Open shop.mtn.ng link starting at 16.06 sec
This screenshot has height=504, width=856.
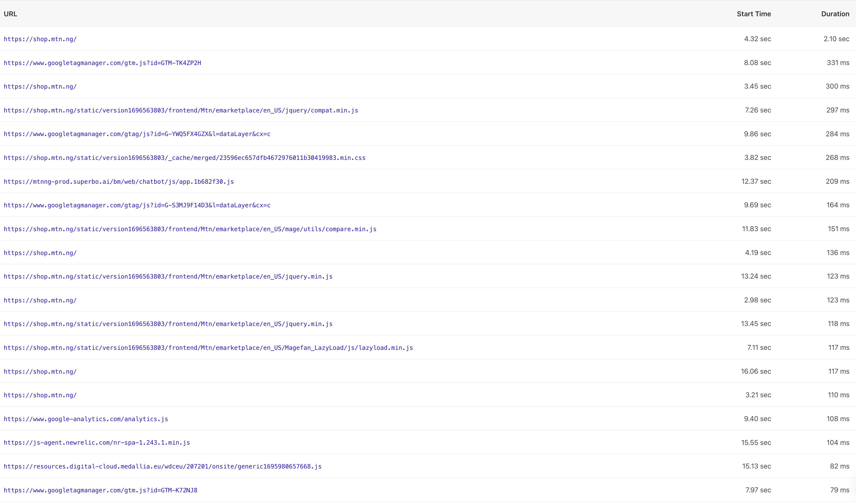pos(40,371)
